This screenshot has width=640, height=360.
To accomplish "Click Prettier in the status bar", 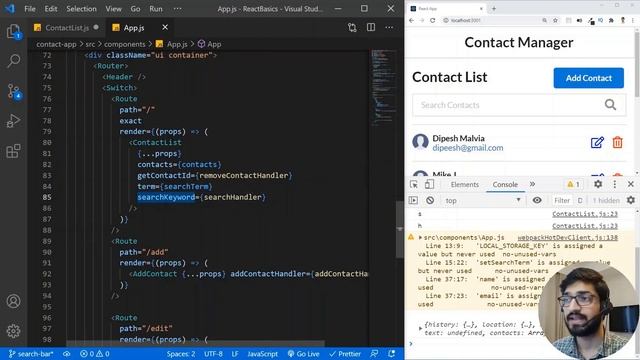I will point(344,354).
